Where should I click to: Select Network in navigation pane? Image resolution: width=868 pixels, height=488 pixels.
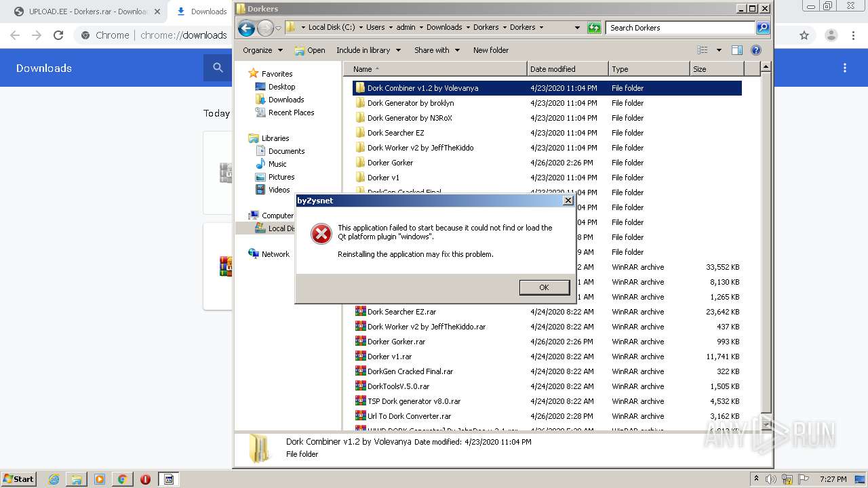tap(275, 254)
